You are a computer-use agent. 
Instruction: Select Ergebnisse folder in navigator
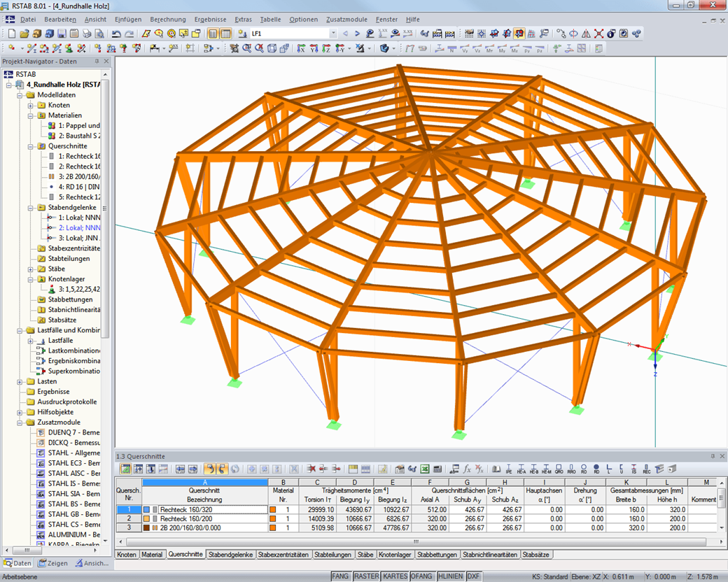[x=53, y=392]
